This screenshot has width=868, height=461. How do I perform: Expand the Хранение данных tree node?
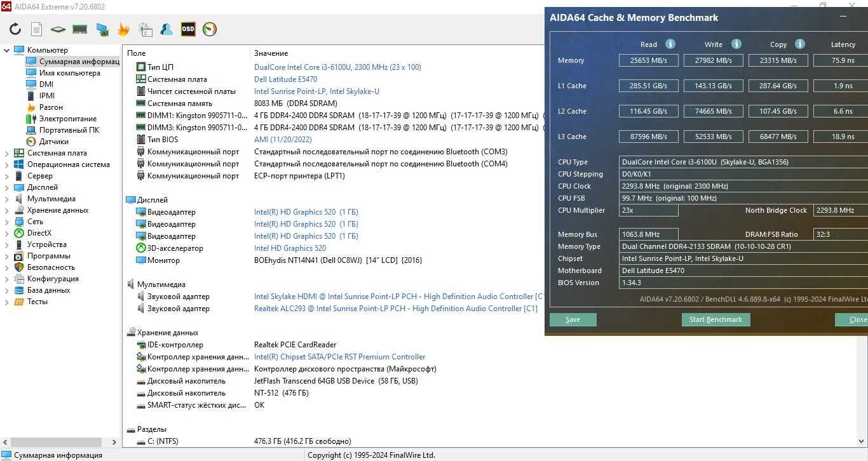pyautogui.click(x=6, y=210)
